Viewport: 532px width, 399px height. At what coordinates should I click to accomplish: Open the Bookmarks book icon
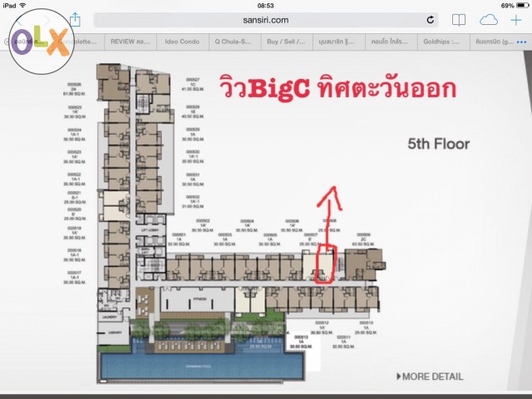pyautogui.click(x=458, y=20)
